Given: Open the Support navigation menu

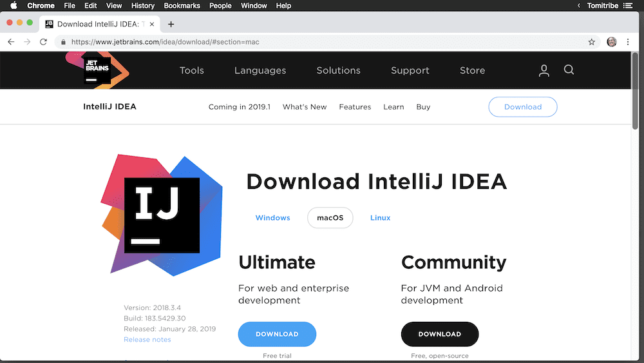Looking at the screenshot, I should point(410,71).
